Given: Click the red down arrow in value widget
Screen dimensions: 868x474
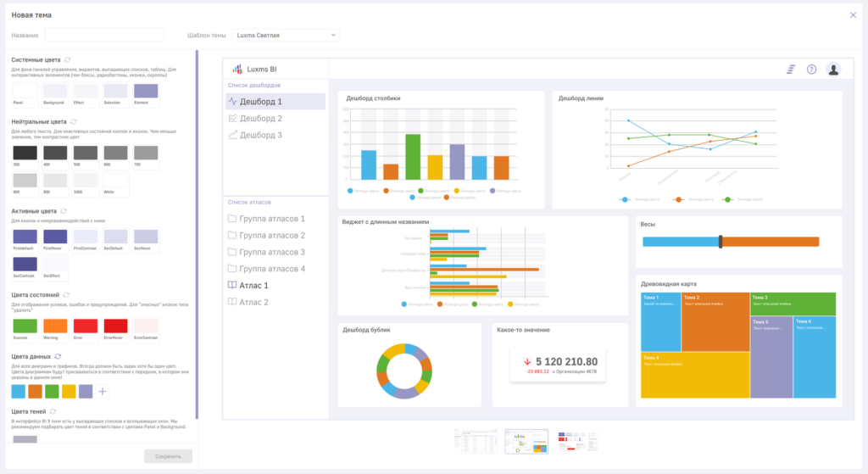Looking at the screenshot, I should tap(527, 361).
